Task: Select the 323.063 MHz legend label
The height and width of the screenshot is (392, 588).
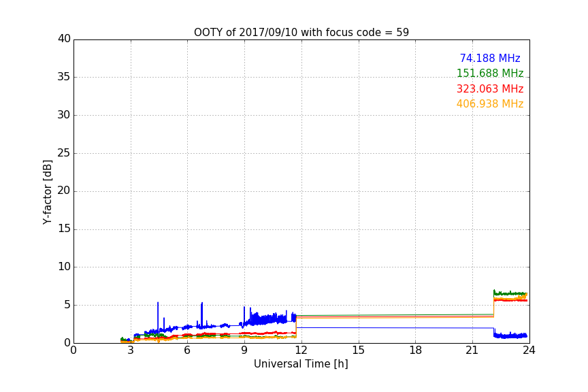Action: pyautogui.click(x=490, y=89)
